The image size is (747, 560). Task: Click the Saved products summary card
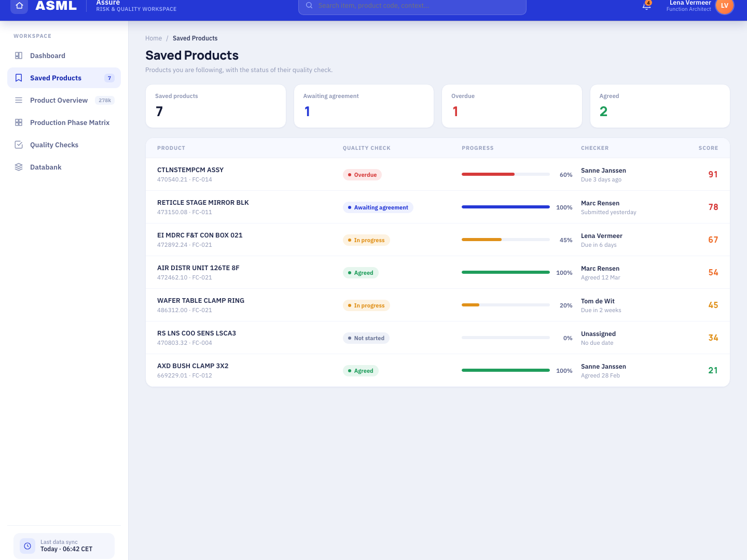(216, 106)
